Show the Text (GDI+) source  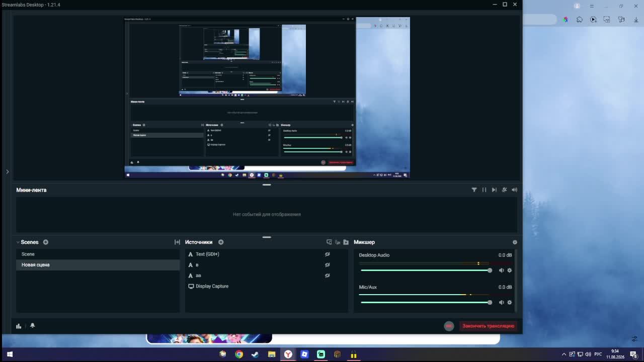click(x=327, y=254)
